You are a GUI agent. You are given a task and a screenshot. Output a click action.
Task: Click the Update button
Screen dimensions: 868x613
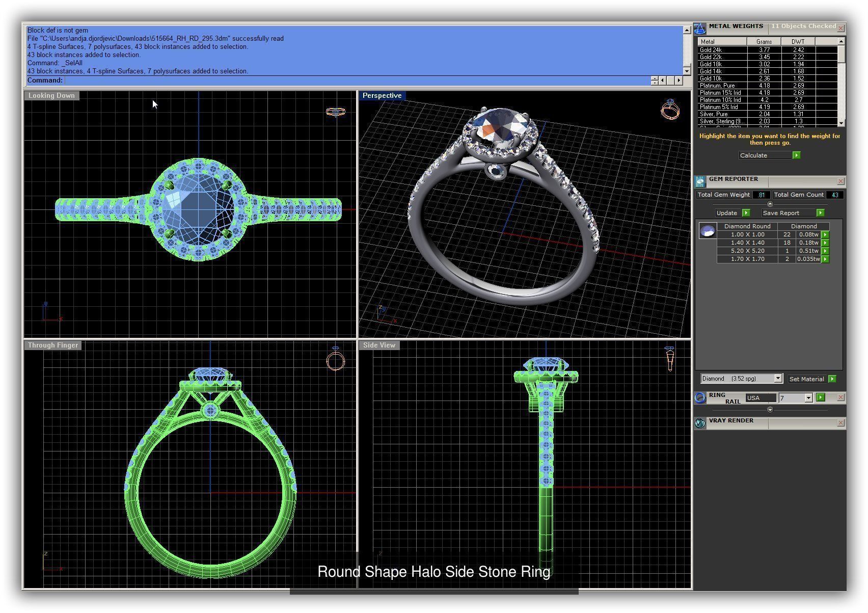728,213
